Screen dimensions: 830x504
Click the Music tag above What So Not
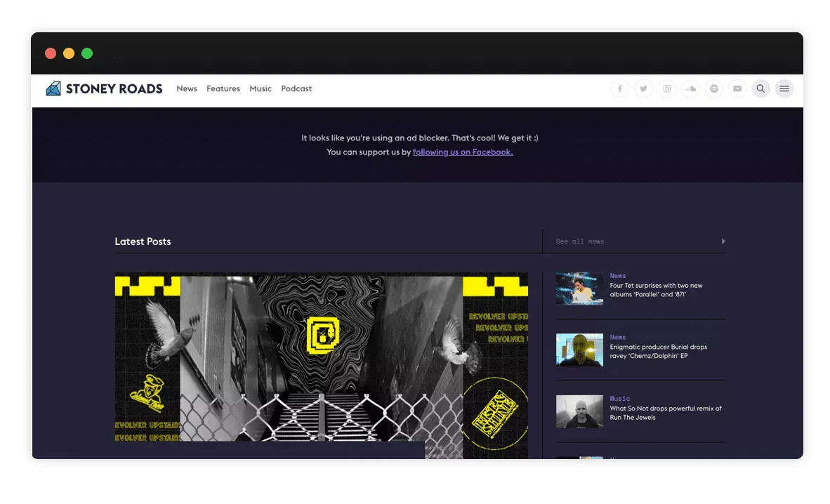(x=620, y=399)
